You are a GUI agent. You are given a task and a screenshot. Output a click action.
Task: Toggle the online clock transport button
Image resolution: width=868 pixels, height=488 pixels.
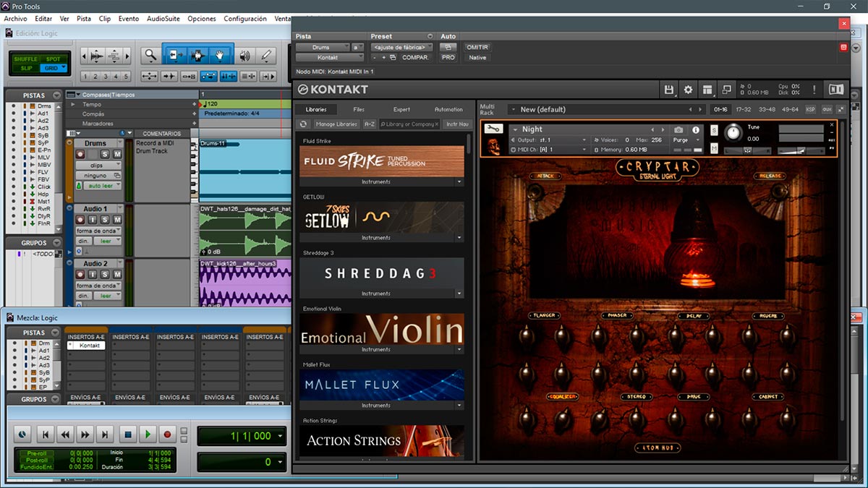(x=23, y=435)
